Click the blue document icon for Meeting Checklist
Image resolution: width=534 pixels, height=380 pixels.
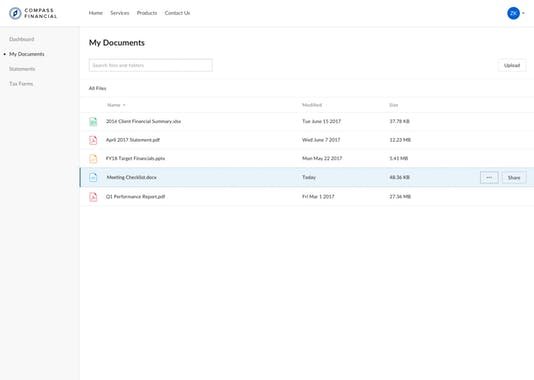(x=93, y=177)
